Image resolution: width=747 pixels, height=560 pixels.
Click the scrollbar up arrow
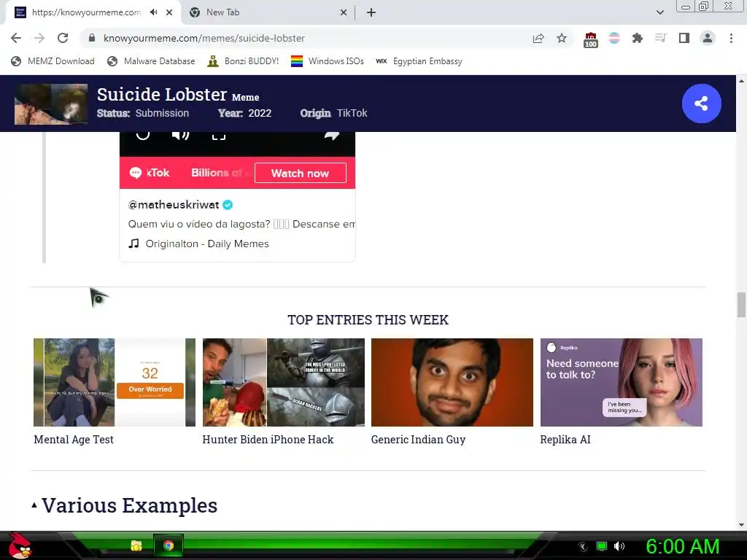tap(741, 81)
